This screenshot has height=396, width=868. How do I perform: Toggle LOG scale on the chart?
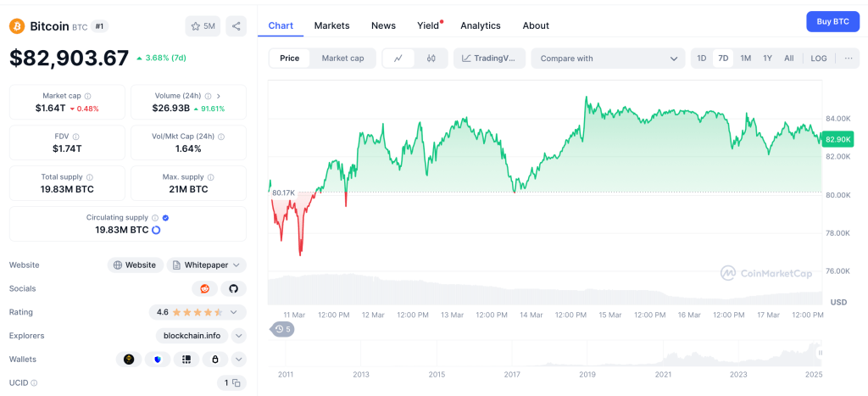point(818,59)
